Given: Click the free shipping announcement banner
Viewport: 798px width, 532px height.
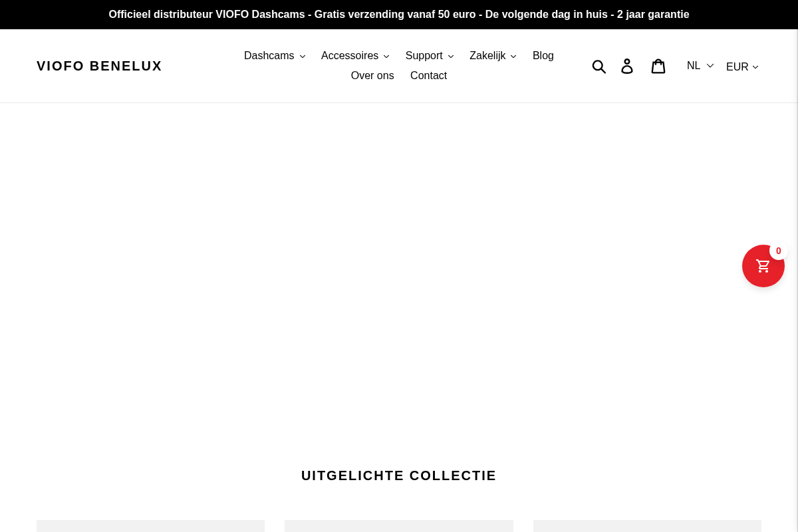Looking at the screenshot, I should (x=399, y=14).
